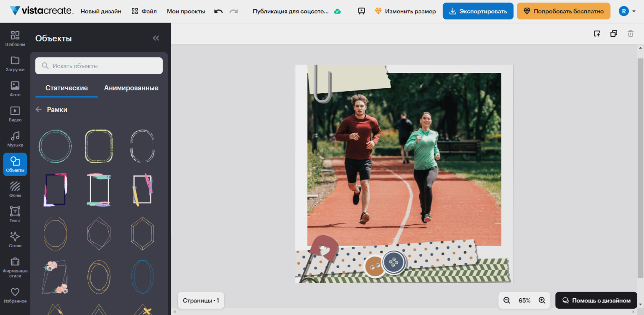Click the Искать объекты search field
The height and width of the screenshot is (315, 644).
pyautogui.click(x=99, y=66)
